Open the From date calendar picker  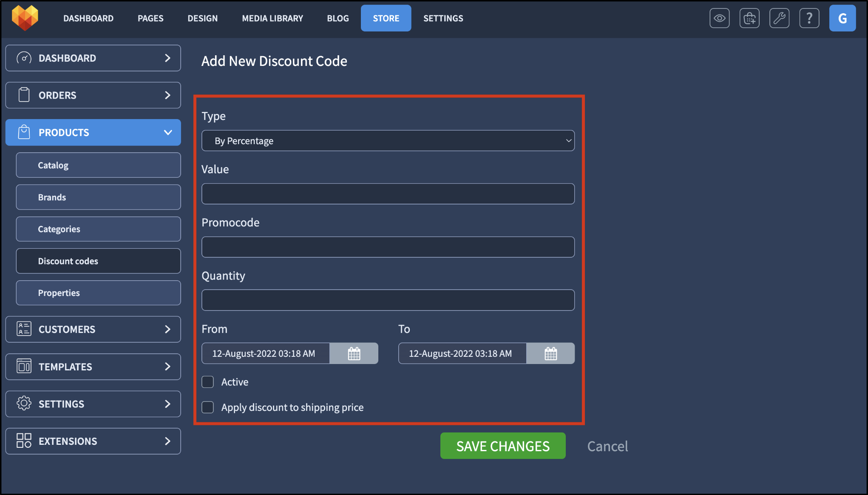coord(354,353)
